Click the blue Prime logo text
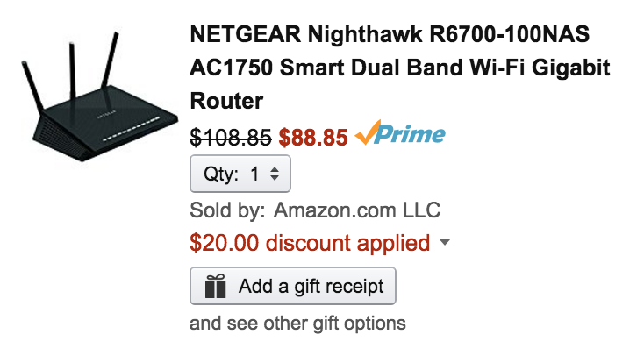Image resolution: width=644 pixels, height=356 pixels. click(x=410, y=134)
